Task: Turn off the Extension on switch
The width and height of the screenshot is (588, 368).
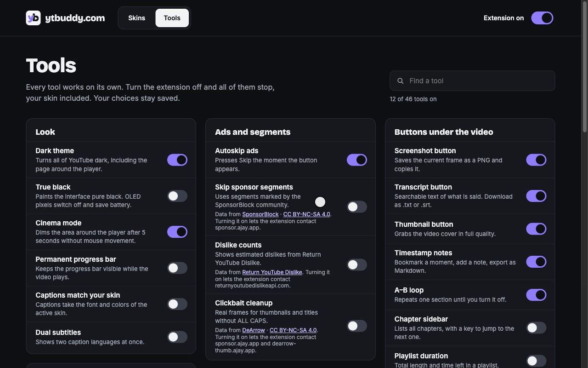Action: [542, 18]
